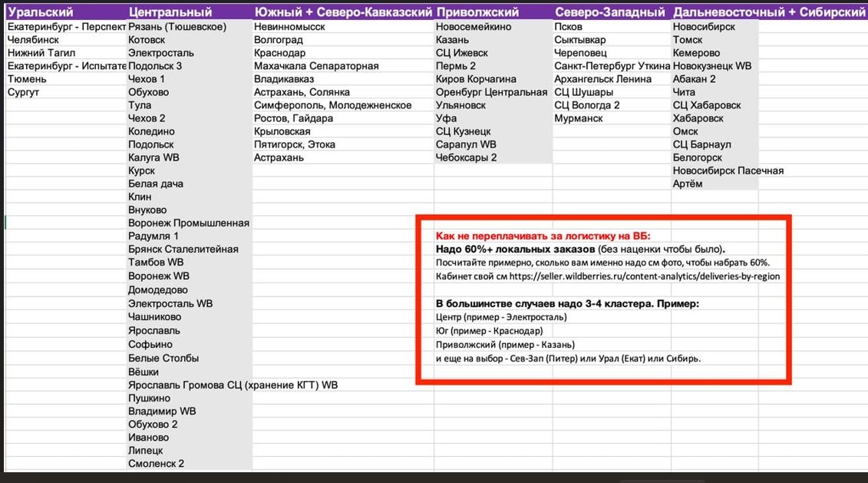Click the Невинномысск cell

pos(343,27)
